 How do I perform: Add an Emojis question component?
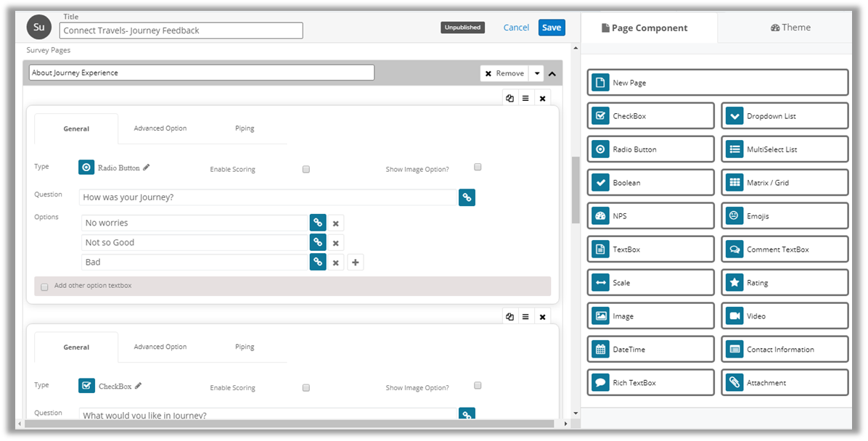pyautogui.click(x=784, y=216)
